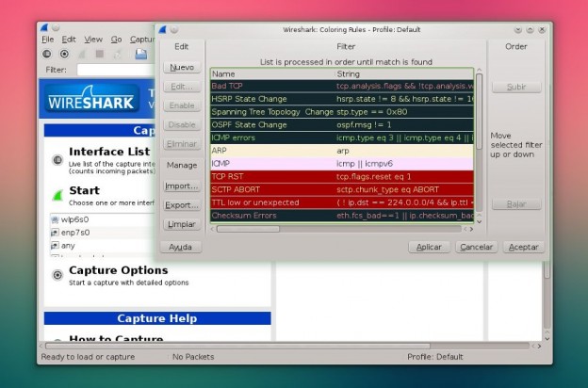Open the View menu
Viewport: 588px width, 388px height.
[93, 40]
